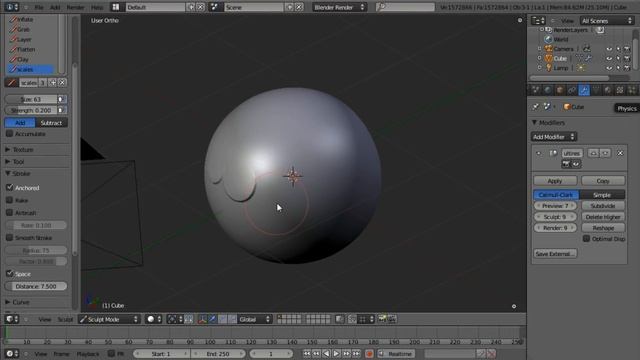Play the animation forward

click(336, 354)
